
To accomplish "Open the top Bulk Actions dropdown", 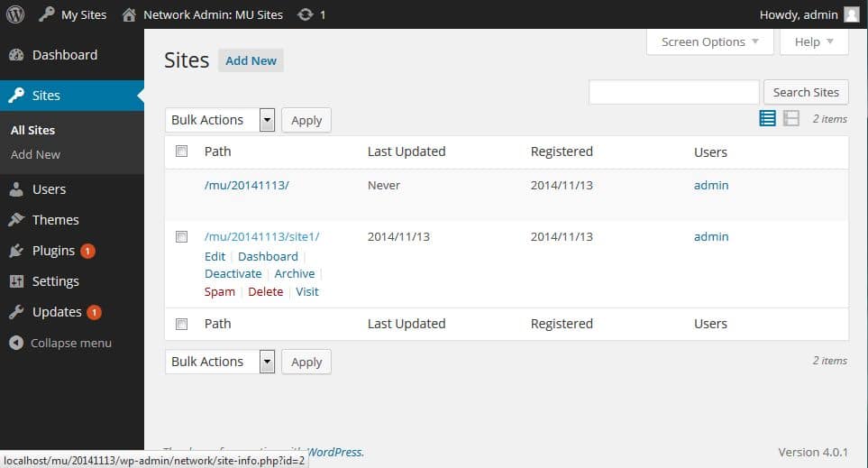I will (220, 120).
